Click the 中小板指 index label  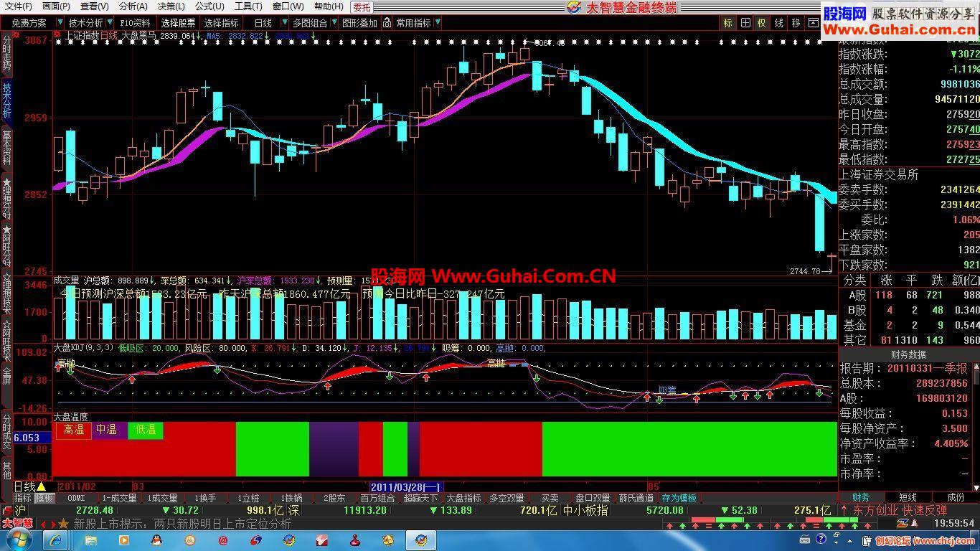585,510
